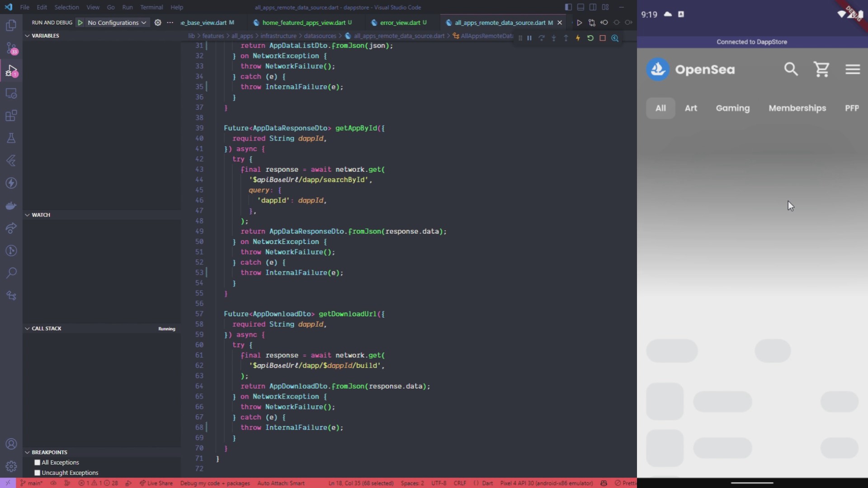The height and width of the screenshot is (488, 868).
Task: Open the shopping cart in the OpenSea app
Action: tap(821, 70)
